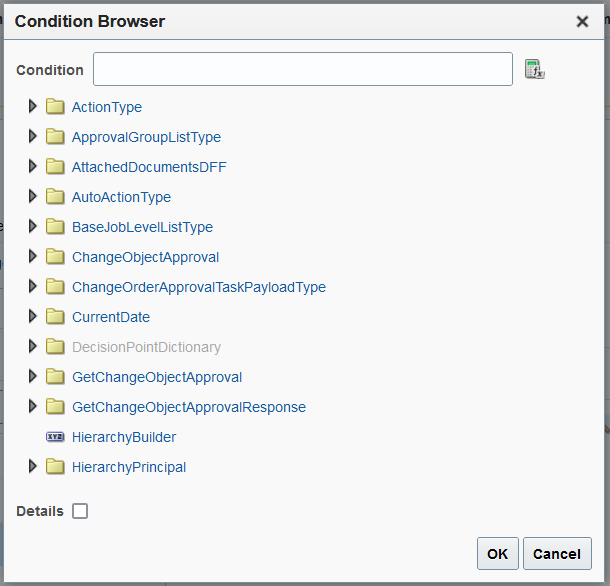Viewport: 610px width, 586px height.
Task: Select the AttachedDocumentsDFF tree label
Action: pos(149,167)
